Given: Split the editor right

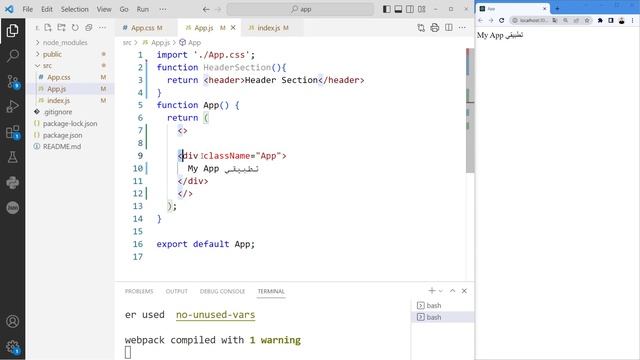Looking at the screenshot, I should coord(449,28).
